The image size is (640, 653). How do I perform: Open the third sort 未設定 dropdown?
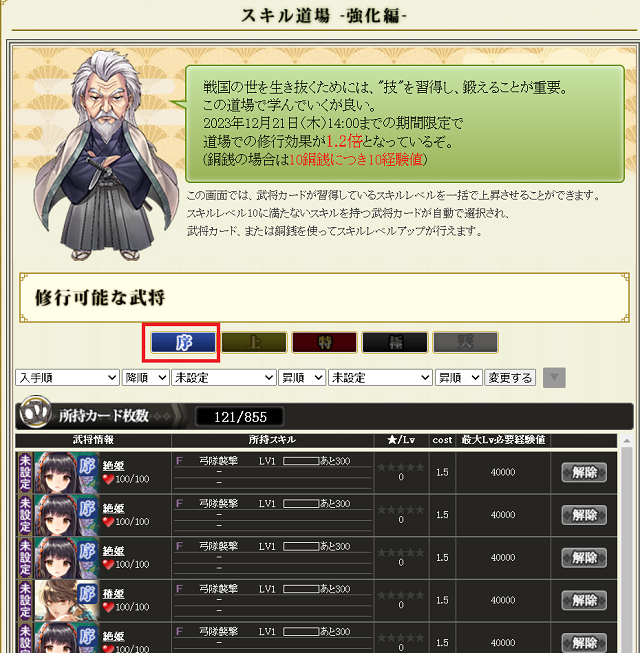[x=380, y=378]
